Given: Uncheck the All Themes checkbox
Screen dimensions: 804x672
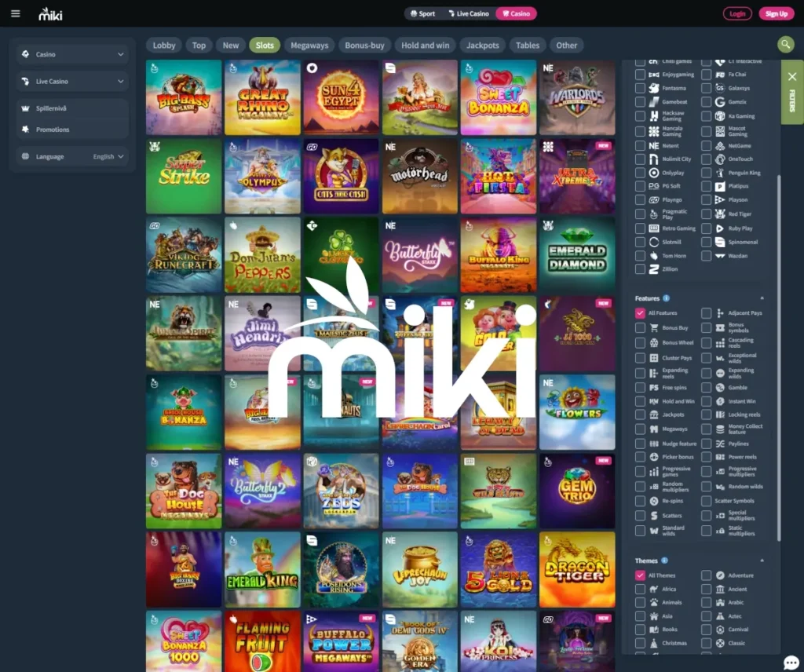Looking at the screenshot, I should 640,575.
